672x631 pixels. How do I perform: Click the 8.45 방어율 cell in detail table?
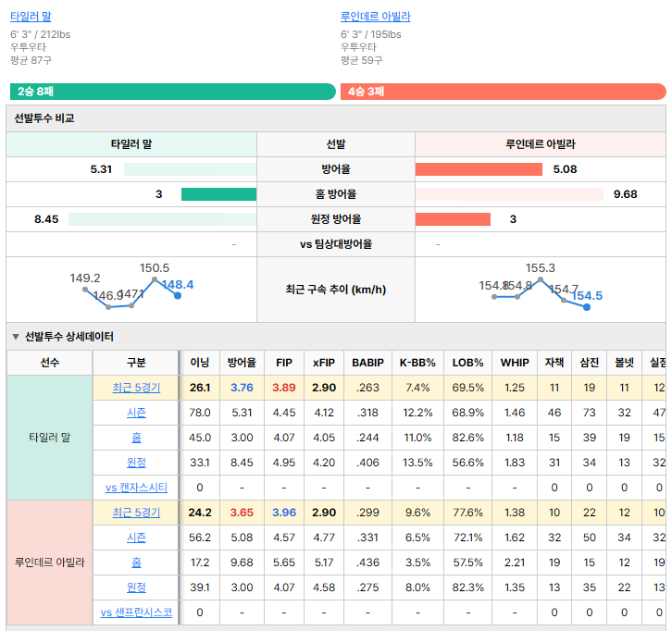(242, 463)
